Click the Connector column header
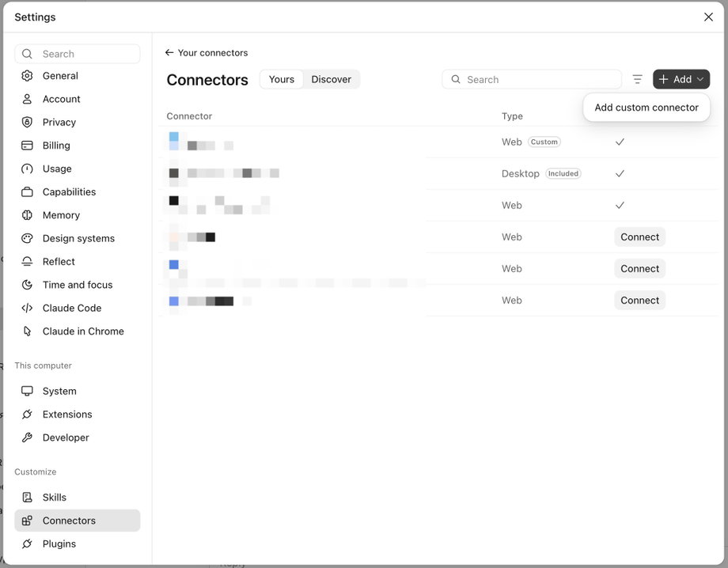 [x=189, y=116]
